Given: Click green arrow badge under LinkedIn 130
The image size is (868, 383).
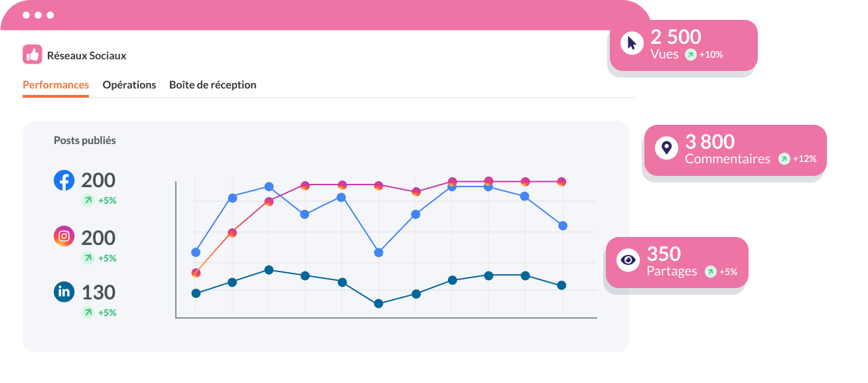Looking at the screenshot, I should (87, 312).
